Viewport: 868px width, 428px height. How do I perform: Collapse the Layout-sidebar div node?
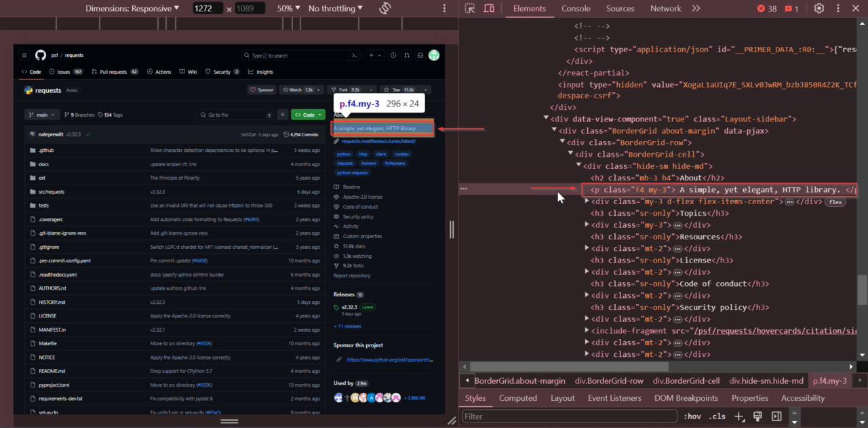pos(547,119)
